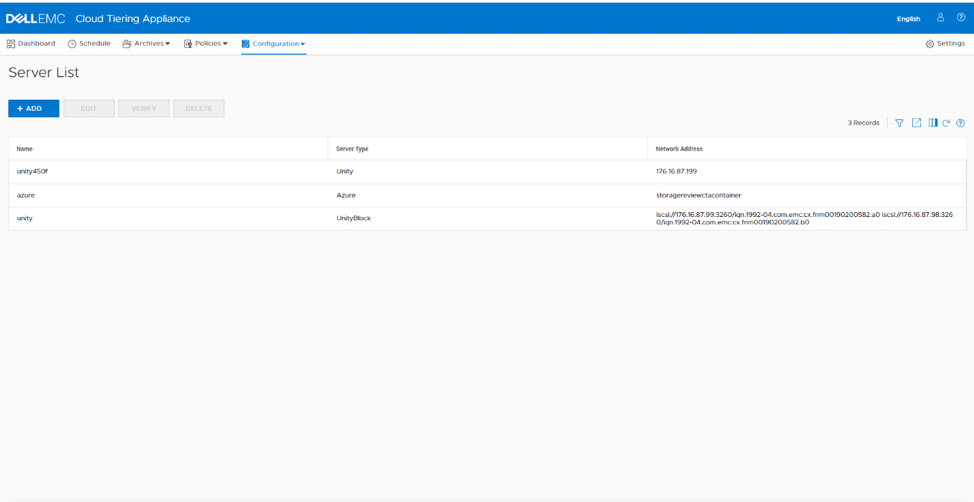Open the user account icon
The width and height of the screenshot is (974, 502).
940,17
